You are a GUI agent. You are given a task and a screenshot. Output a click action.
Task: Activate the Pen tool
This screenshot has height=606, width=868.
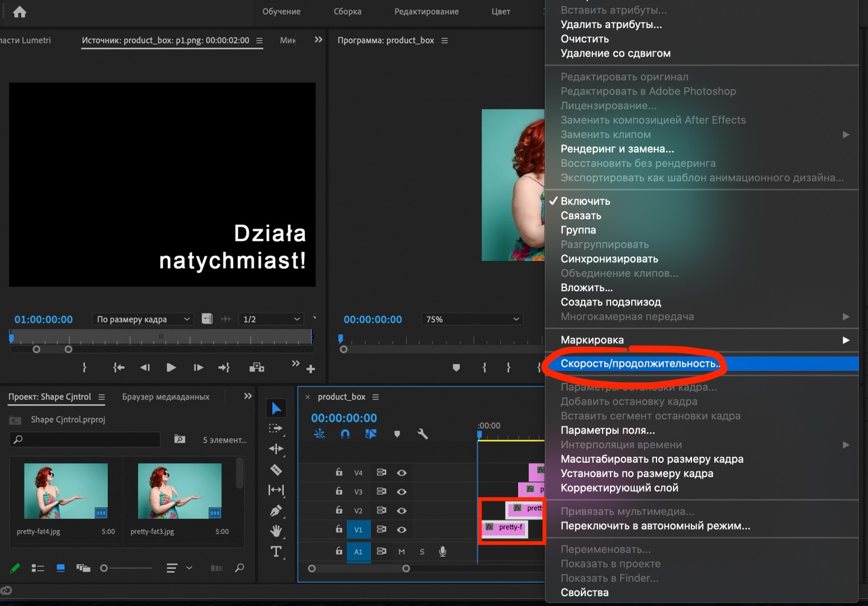tap(276, 510)
